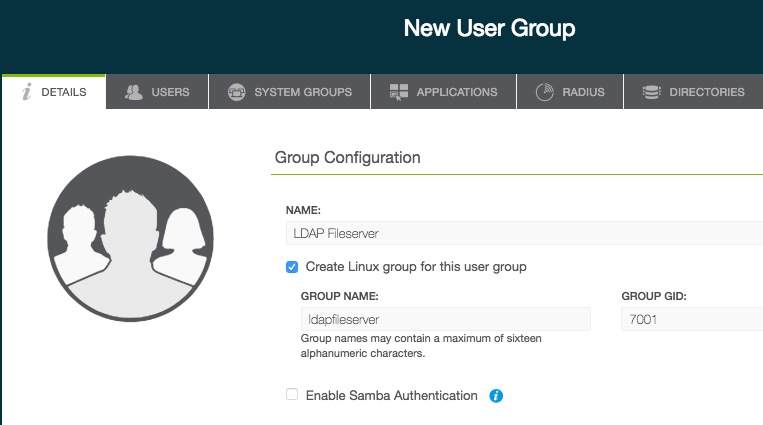Click the Applications tab grid icon
Screen dimensions: 763x425
pos(399,92)
